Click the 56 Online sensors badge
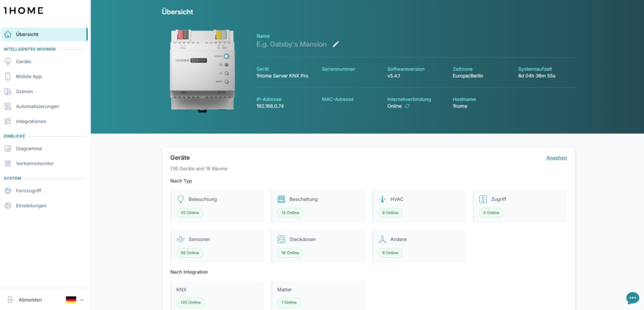Image resolution: width=644 pixels, height=310 pixels. (189, 253)
